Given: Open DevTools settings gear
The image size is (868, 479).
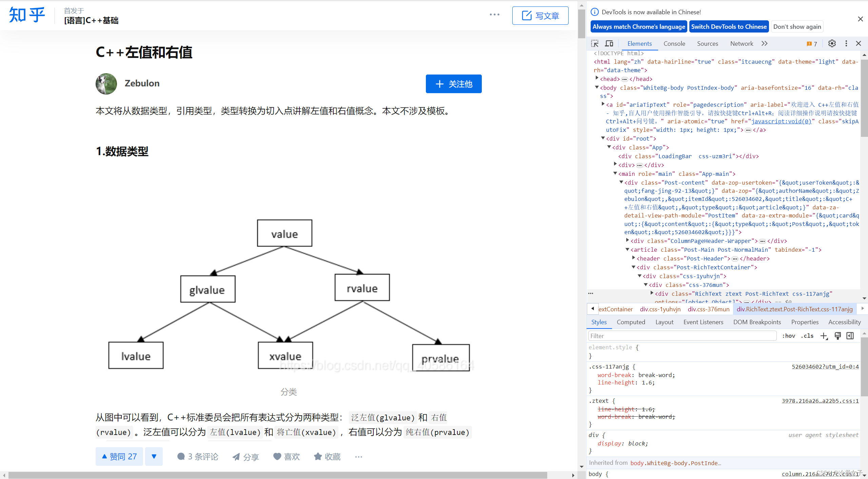Looking at the screenshot, I should click(x=832, y=43).
